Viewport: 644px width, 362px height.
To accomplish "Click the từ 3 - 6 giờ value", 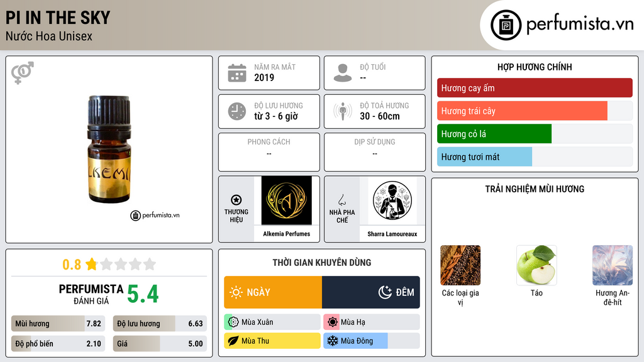I will coord(276,116).
